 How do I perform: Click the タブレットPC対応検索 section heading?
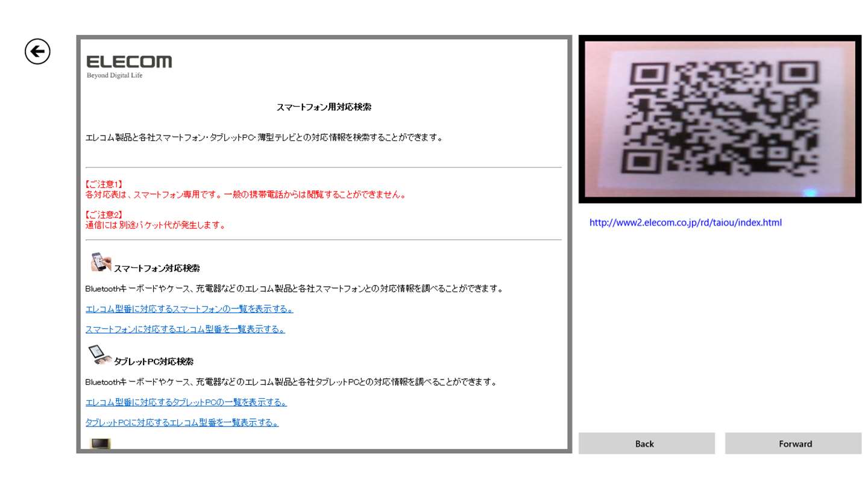pyautogui.click(x=154, y=361)
